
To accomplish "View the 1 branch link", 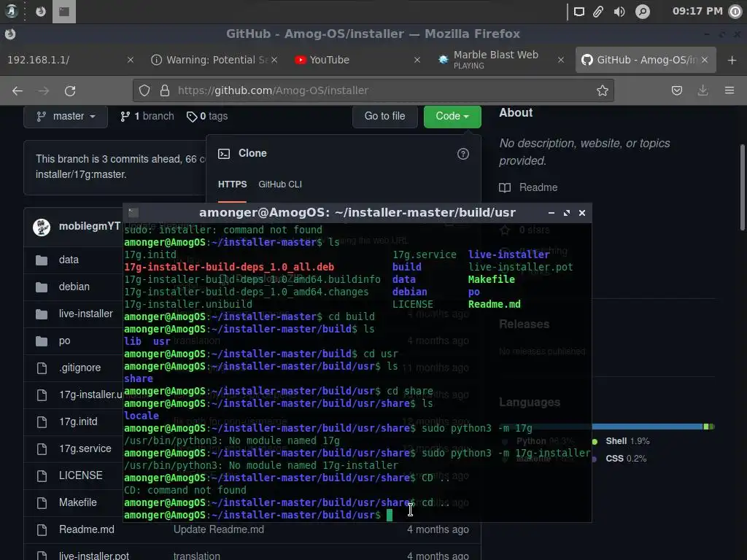I will (x=147, y=117).
